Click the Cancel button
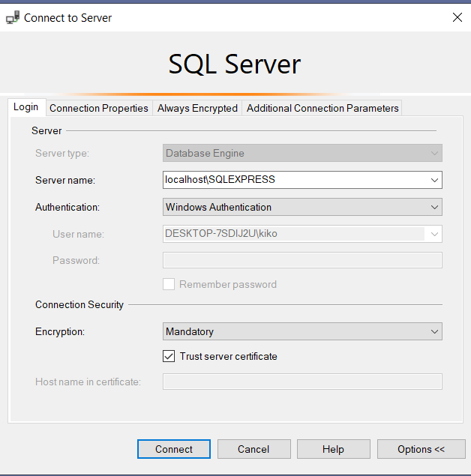Viewport: 471px width, 476px height. pyautogui.click(x=253, y=449)
